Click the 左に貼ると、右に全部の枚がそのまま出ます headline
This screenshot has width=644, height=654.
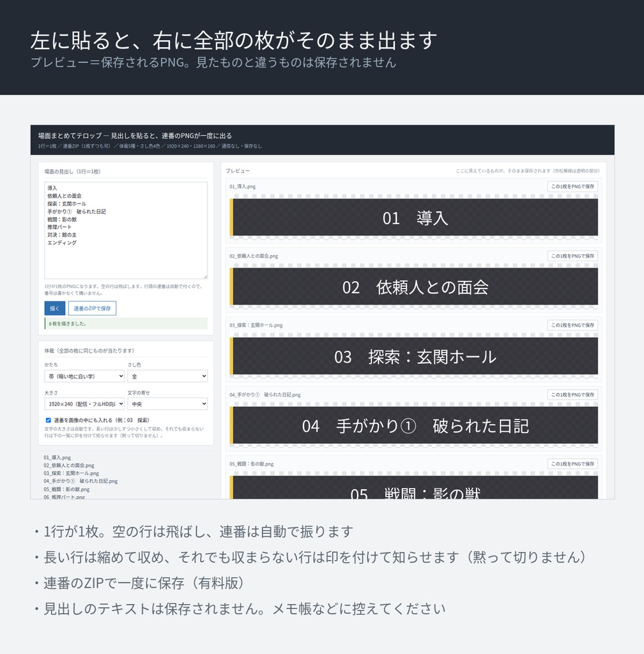234,40
